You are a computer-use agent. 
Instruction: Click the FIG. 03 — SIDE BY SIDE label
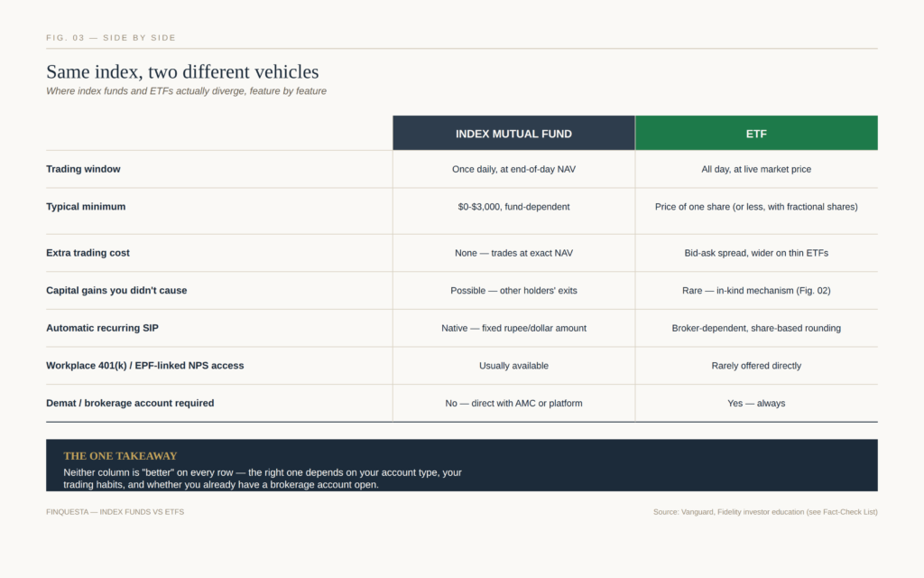click(x=111, y=38)
